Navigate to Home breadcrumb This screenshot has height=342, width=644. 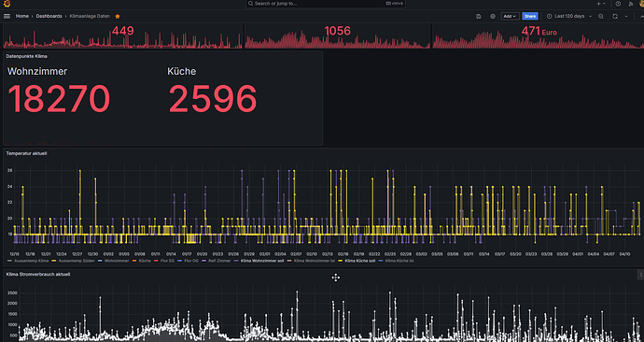[22, 16]
